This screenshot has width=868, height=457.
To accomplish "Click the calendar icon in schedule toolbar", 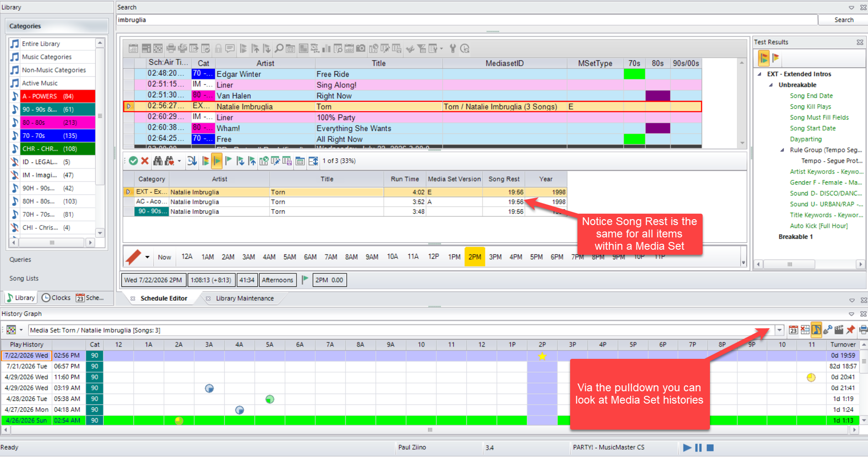I will point(133,48).
